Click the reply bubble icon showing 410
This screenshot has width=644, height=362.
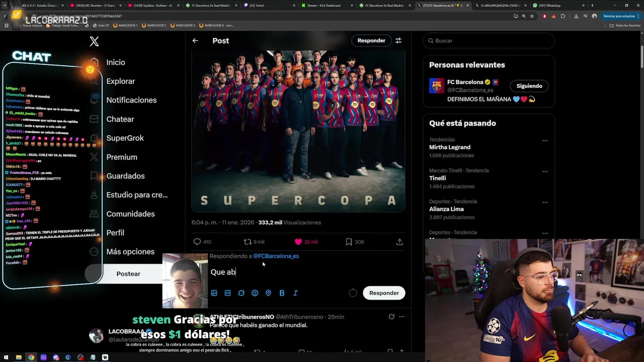click(202, 242)
